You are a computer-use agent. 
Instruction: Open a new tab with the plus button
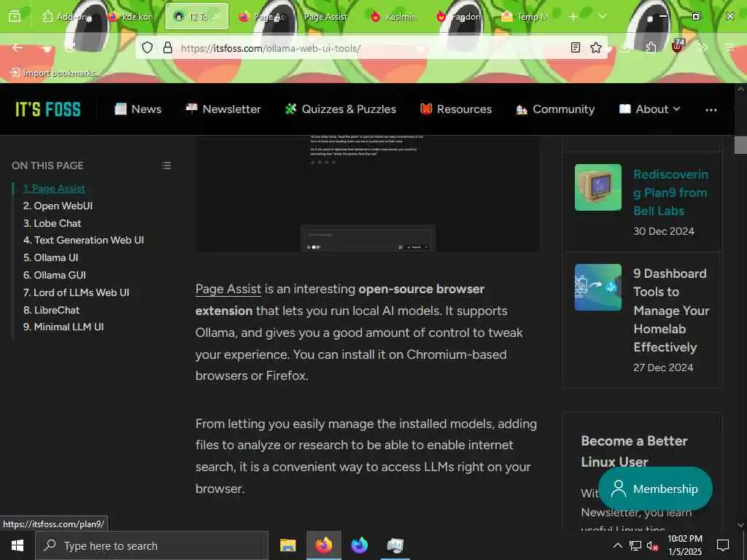tap(573, 17)
